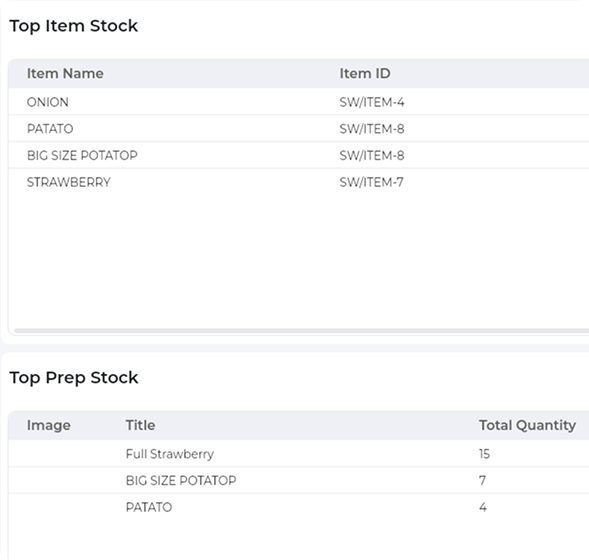The height and width of the screenshot is (560, 589).
Task: Click the quantity 15 for Full Strawberry
Action: (484, 454)
